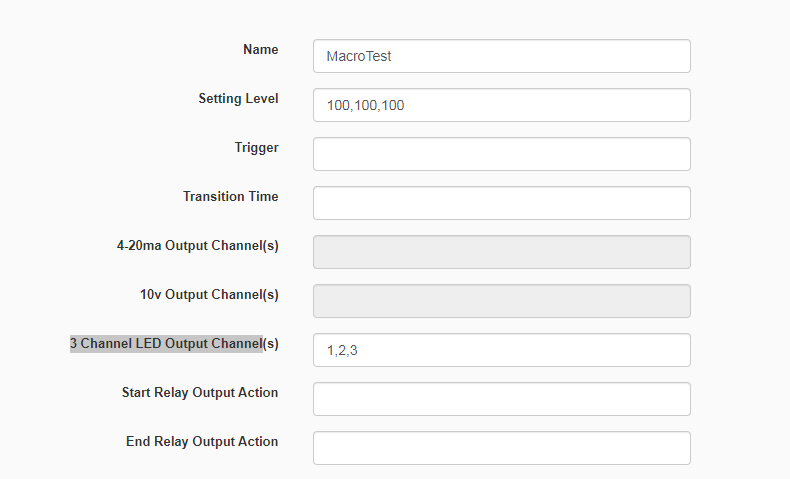Viewport: 790px width, 479px height.
Task: Click on the 100,100,100 value text
Action: [365, 105]
